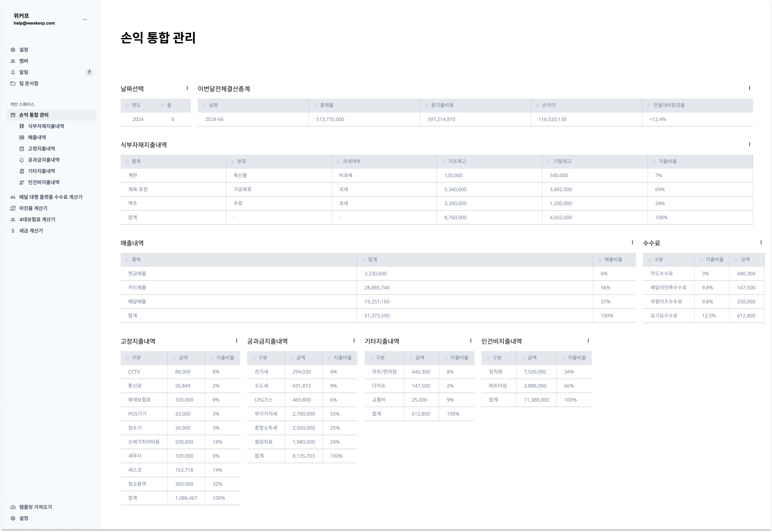772x532 pixels.
Task: Click the notification count badge 7
Action: point(89,72)
